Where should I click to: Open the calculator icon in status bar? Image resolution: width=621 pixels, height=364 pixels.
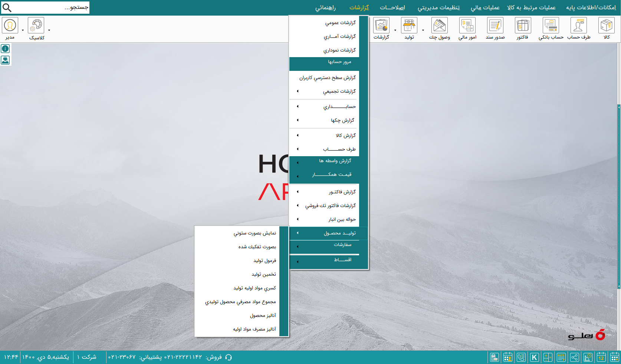click(x=548, y=357)
